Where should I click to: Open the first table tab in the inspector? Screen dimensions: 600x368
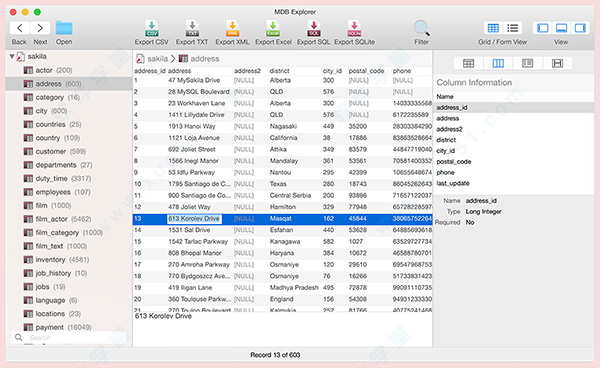[468, 63]
